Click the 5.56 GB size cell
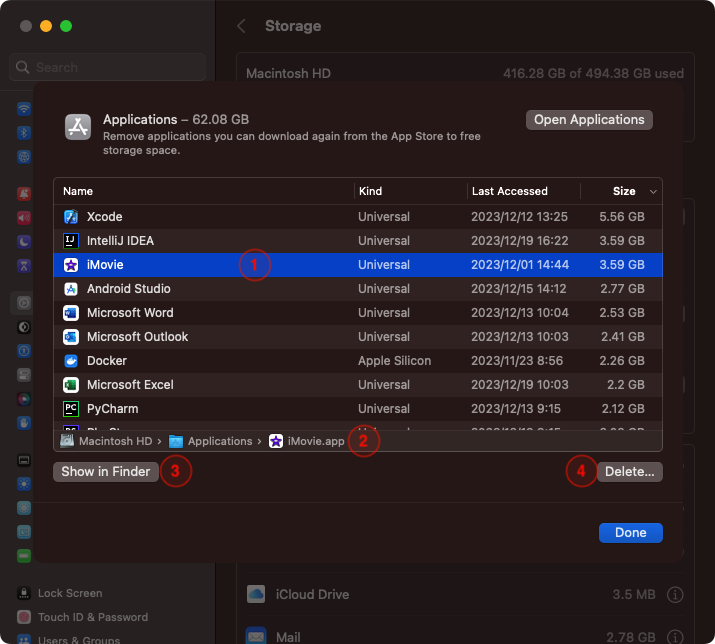Image resolution: width=715 pixels, height=644 pixels. point(622,217)
